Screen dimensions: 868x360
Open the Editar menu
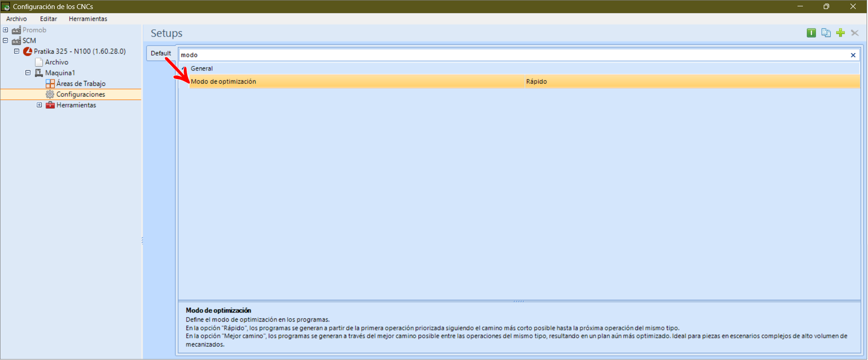(48, 19)
